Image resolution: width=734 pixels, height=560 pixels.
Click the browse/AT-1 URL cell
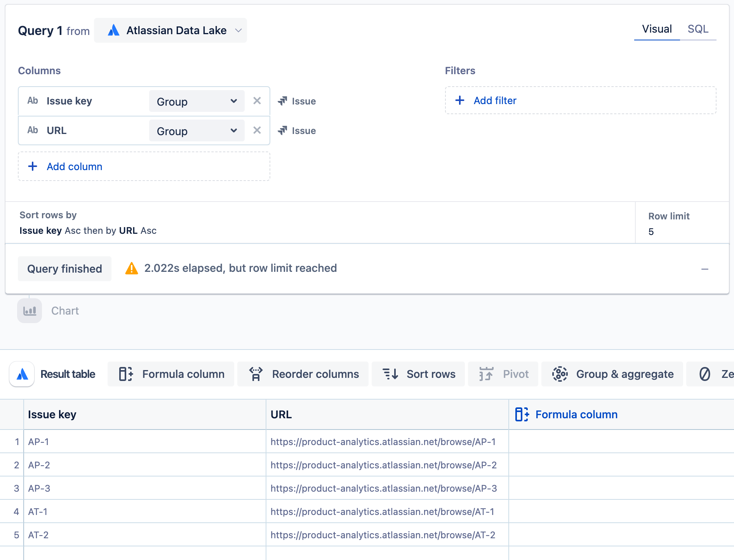point(387,511)
